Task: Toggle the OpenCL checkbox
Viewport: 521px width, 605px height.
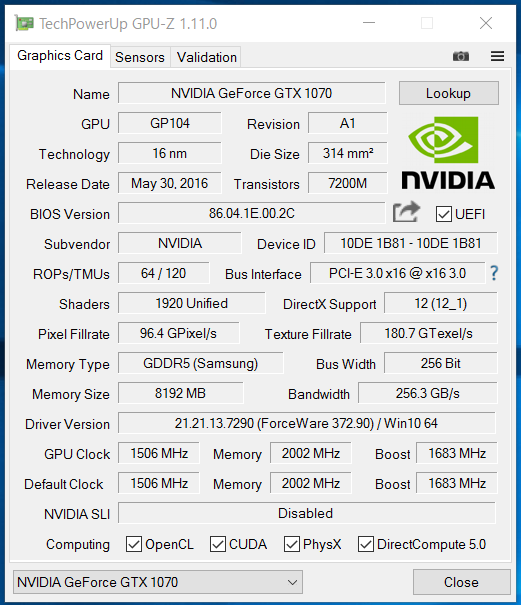Action: (x=134, y=544)
